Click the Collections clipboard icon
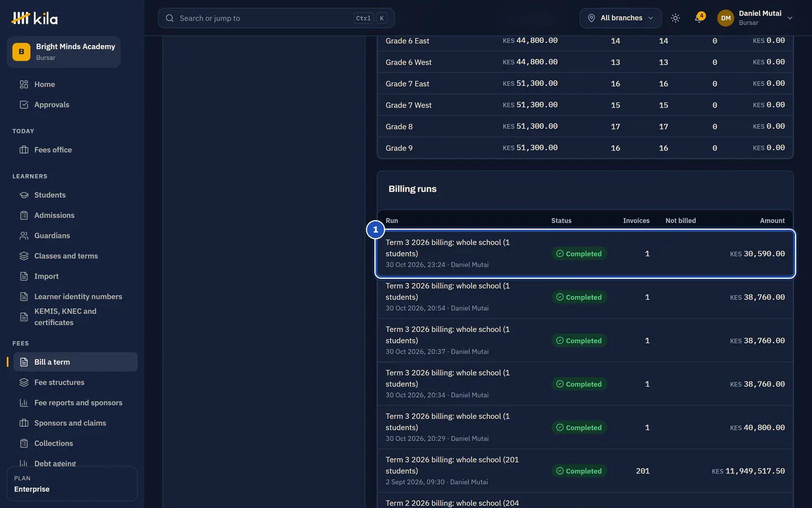This screenshot has width=812, height=508. (24, 443)
